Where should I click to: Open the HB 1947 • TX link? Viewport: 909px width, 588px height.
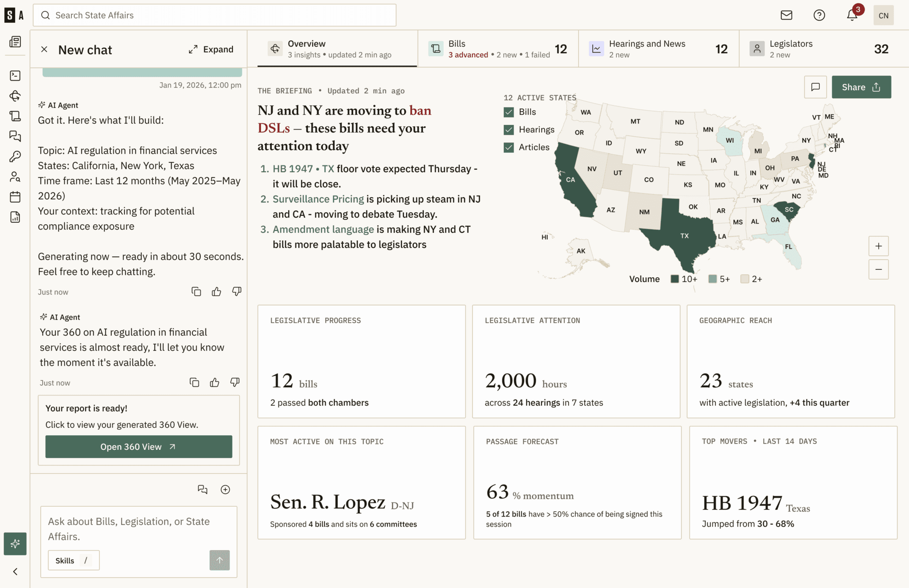pos(303,169)
